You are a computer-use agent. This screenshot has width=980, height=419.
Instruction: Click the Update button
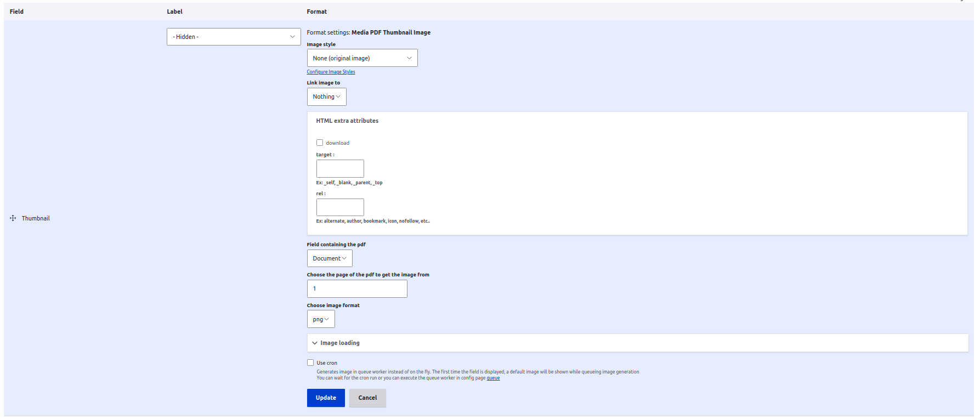(326, 398)
